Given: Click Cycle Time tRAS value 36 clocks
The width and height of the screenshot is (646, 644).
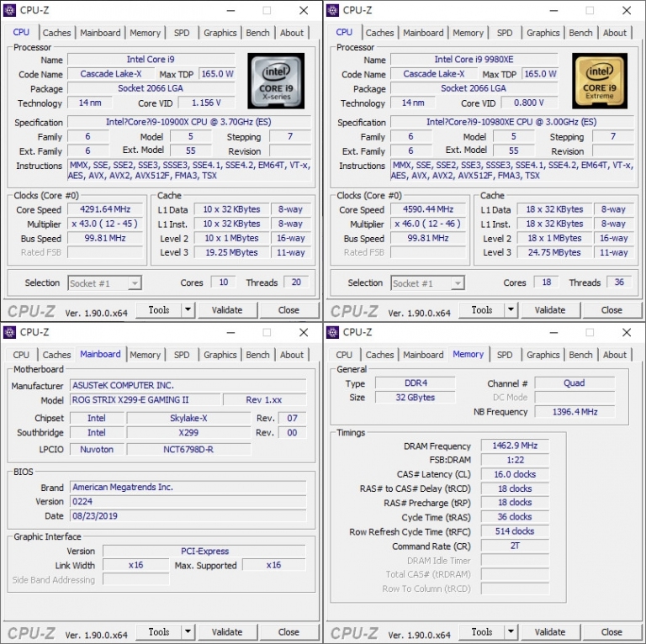Looking at the screenshot, I should 515,517.
